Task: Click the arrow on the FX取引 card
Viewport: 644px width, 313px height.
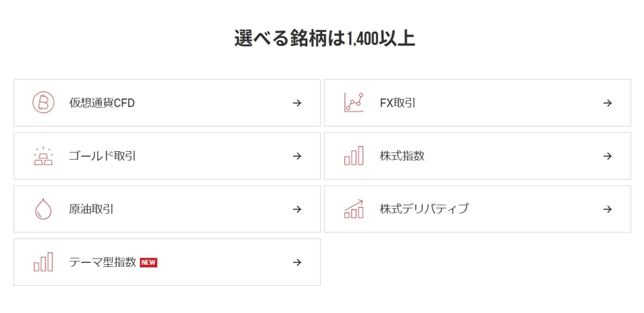Action: point(607,103)
